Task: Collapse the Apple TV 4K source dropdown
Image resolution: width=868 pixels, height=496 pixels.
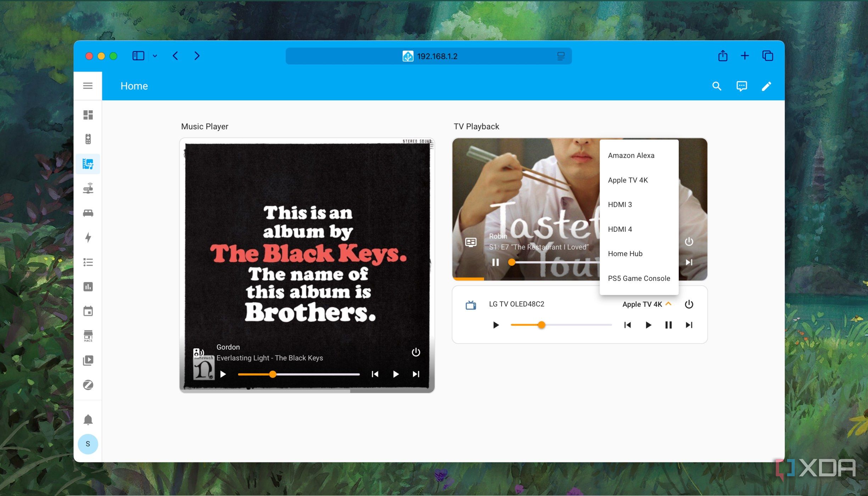Action: click(x=647, y=304)
